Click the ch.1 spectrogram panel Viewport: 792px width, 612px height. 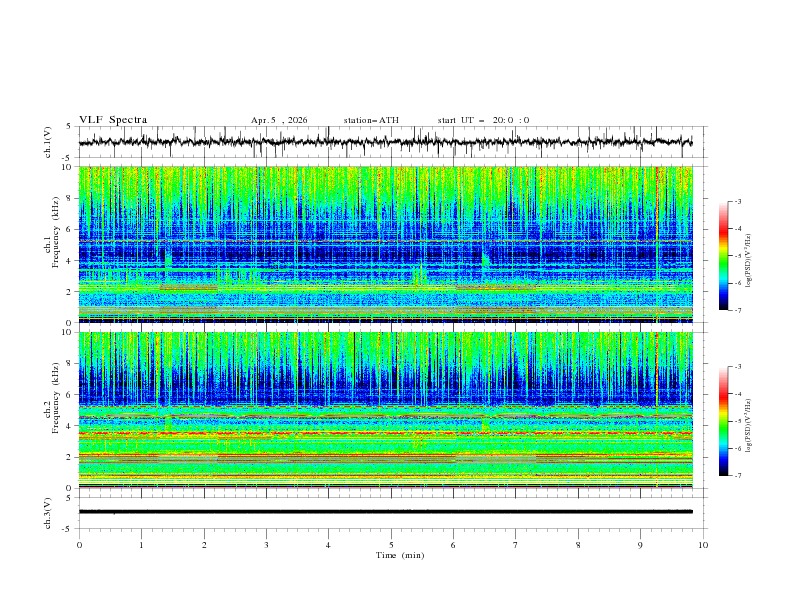tap(385, 244)
